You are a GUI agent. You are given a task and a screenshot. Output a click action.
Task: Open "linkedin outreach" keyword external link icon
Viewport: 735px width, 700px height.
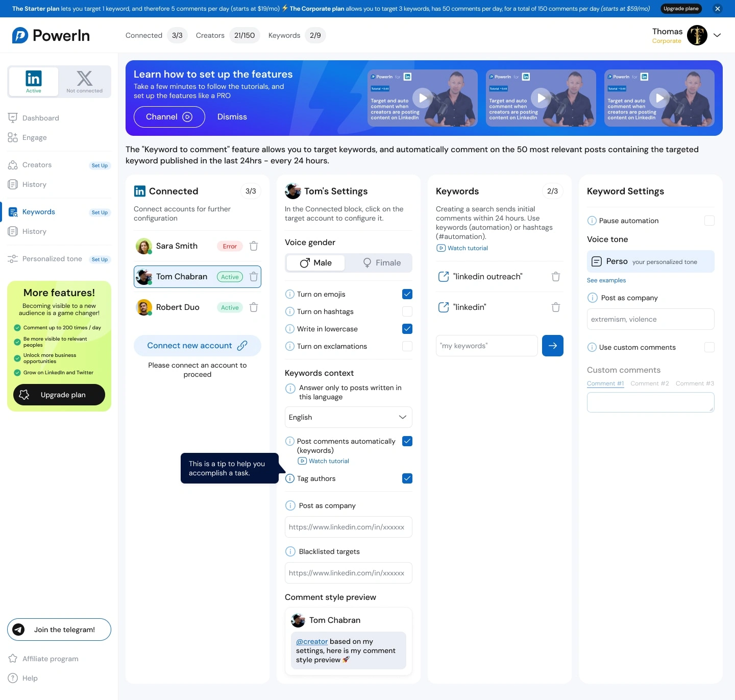[x=444, y=277]
